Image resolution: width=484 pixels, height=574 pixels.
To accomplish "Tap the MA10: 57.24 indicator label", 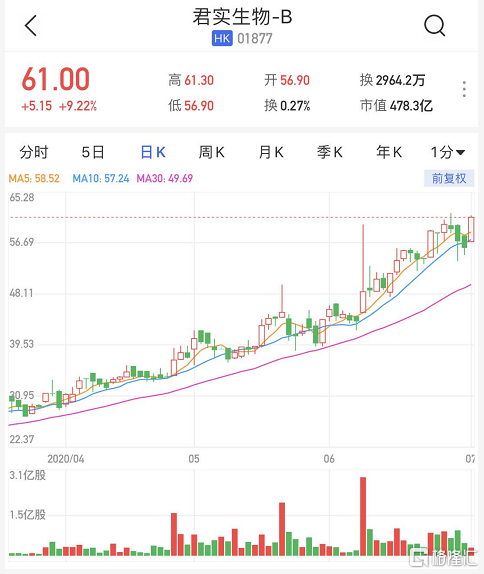I will (101, 178).
